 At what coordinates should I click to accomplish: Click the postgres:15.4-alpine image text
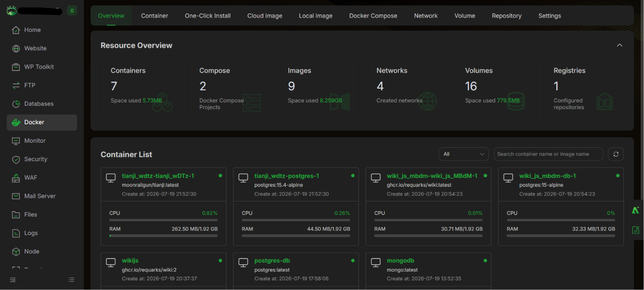(279, 185)
